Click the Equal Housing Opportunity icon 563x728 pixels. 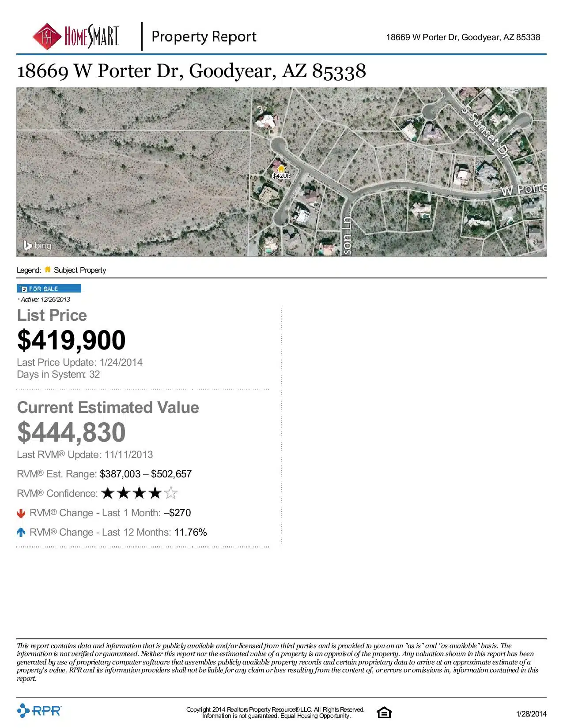point(384,713)
